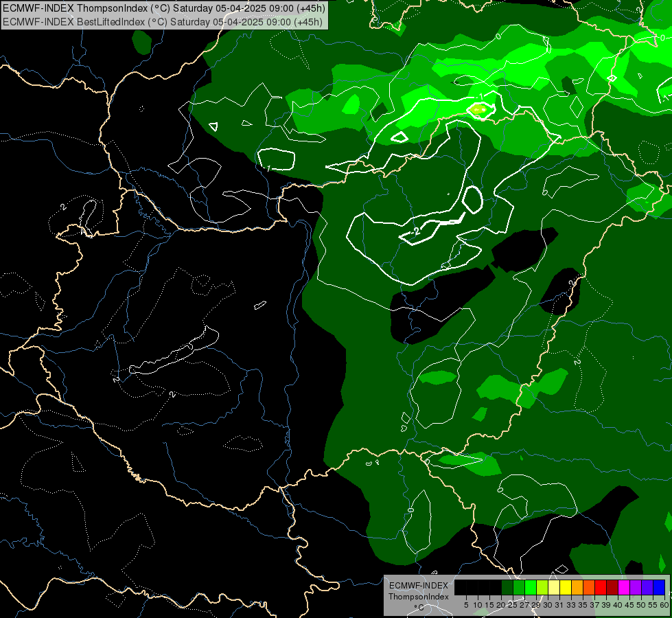This screenshot has width=672, height=618.
Task: Pick the magenta 40–45 legend swatch
Action: tap(624, 587)
